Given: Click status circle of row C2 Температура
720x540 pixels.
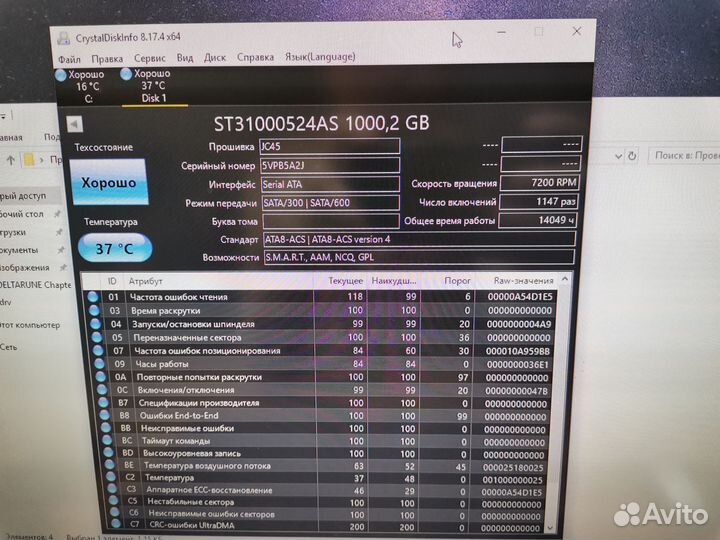Looking at the screenshot, I should click(x=112, y=477).
